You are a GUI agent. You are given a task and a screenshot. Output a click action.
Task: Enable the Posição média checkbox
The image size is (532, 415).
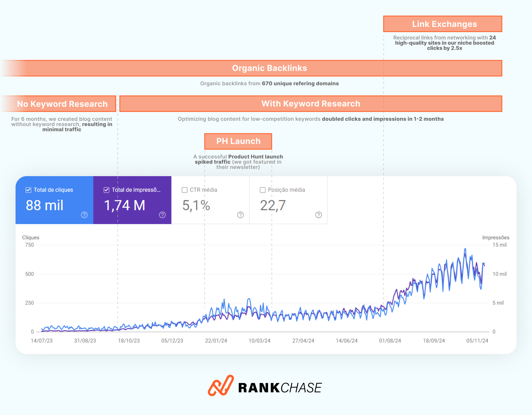point(263,190)
